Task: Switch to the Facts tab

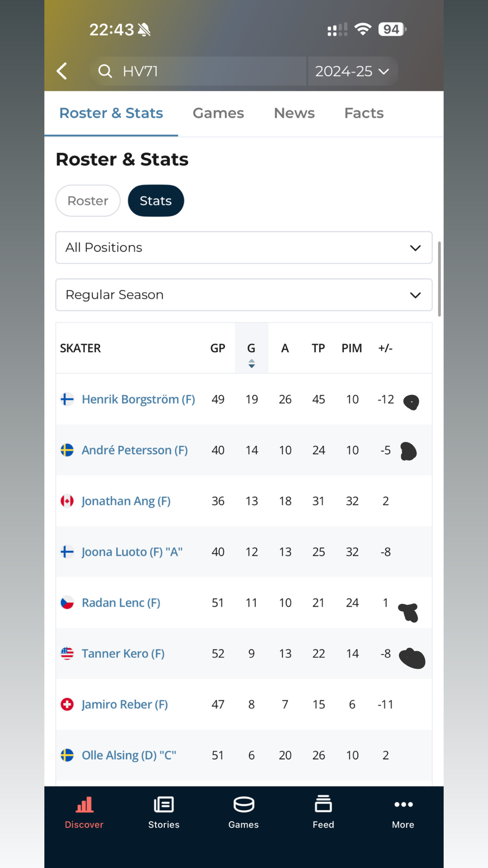Action: pos(364,113)
